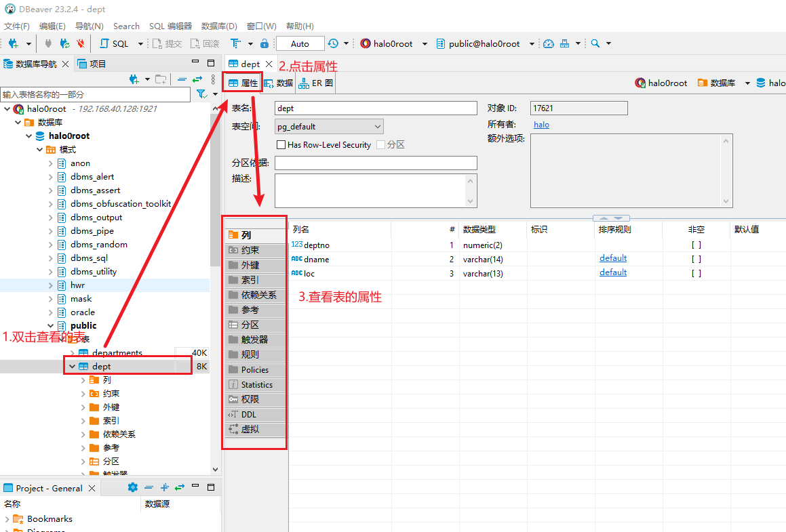Click the transaction mode T icon
The image size is (786, 532).
pos(235,43)
